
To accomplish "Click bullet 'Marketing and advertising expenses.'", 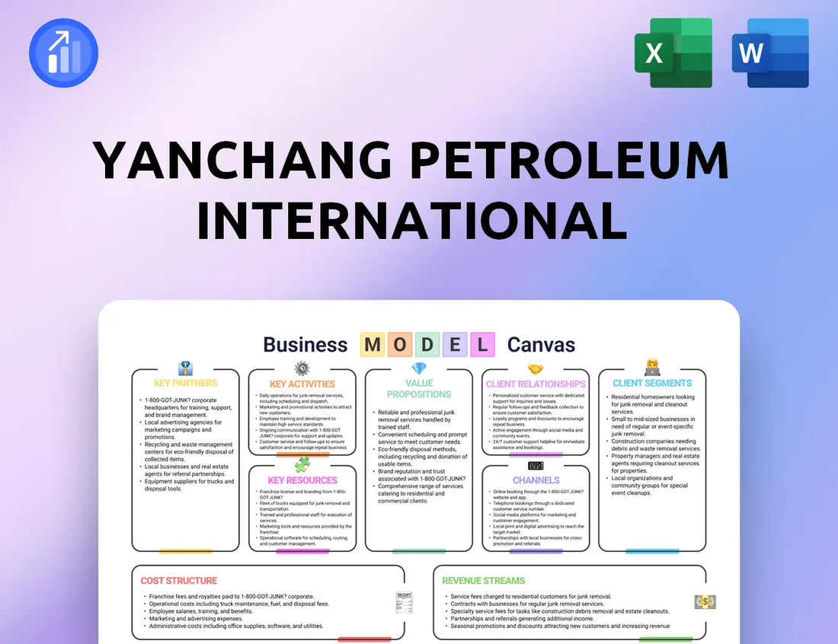I will pos(193,618).
